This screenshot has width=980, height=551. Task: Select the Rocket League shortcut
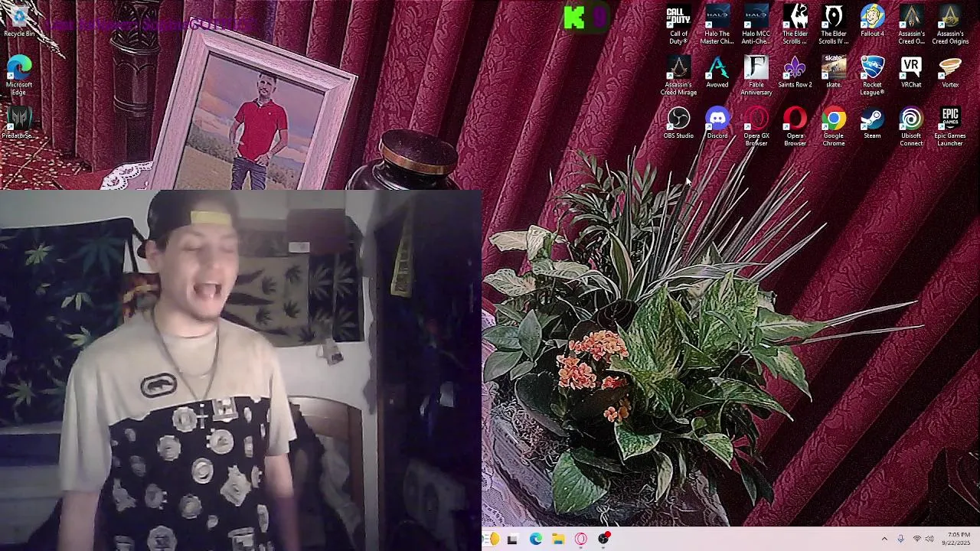(872, 76)
